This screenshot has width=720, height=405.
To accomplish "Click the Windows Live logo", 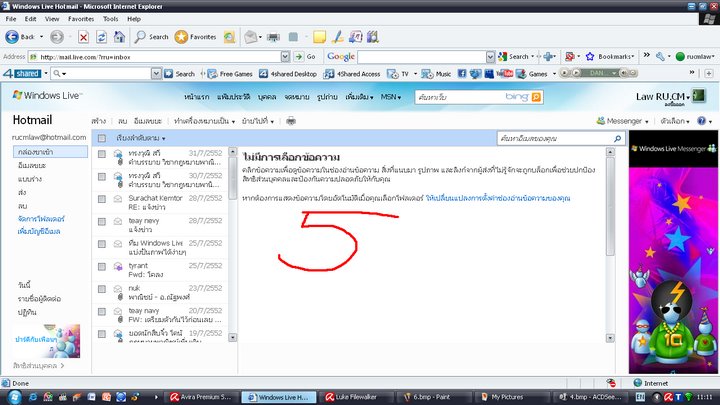I will (x=47, y=96).
